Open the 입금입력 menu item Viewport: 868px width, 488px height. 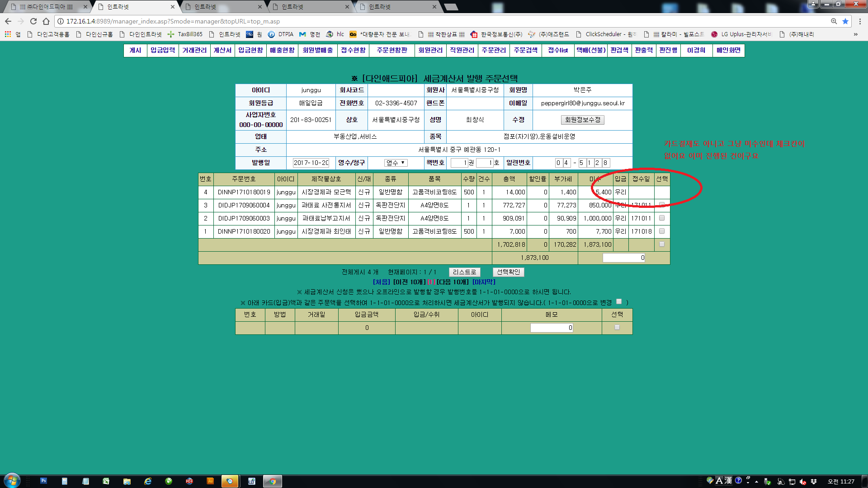point(163,50)
